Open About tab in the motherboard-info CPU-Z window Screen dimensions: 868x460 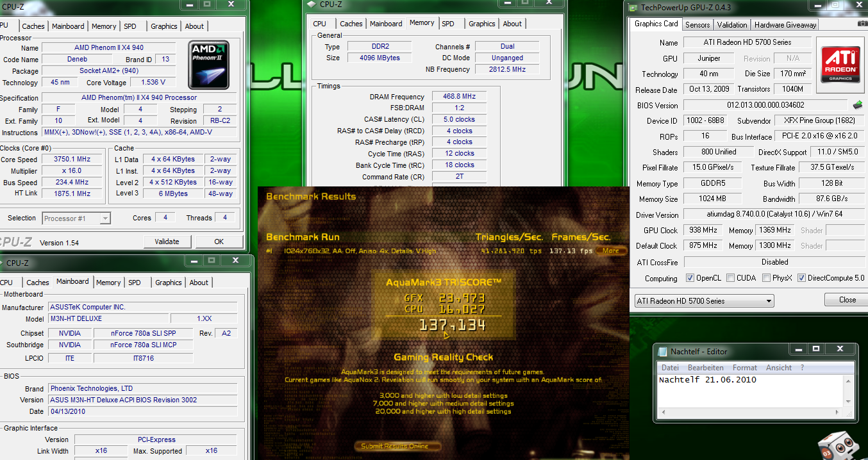pos(199,283)
